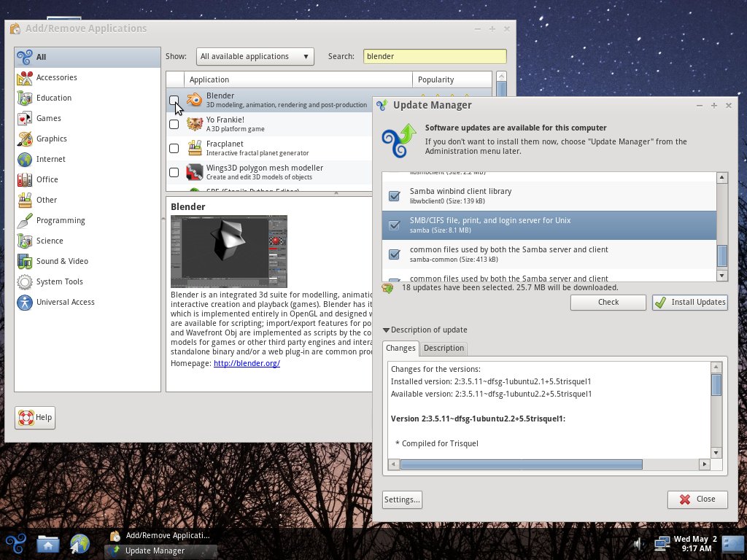Check the checkbox to install Blender
747x560 pixels.
174,99
